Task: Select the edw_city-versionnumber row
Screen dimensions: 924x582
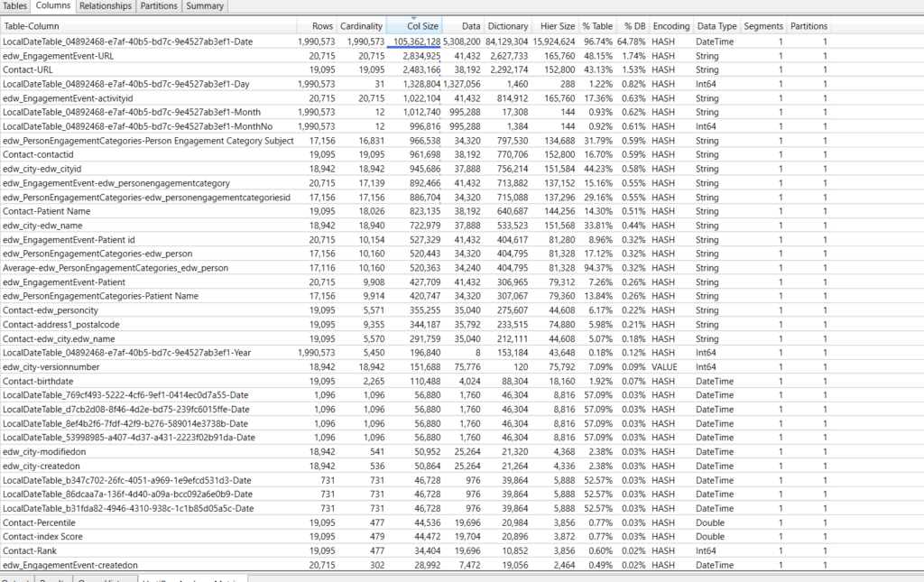Action: [135, 366]
